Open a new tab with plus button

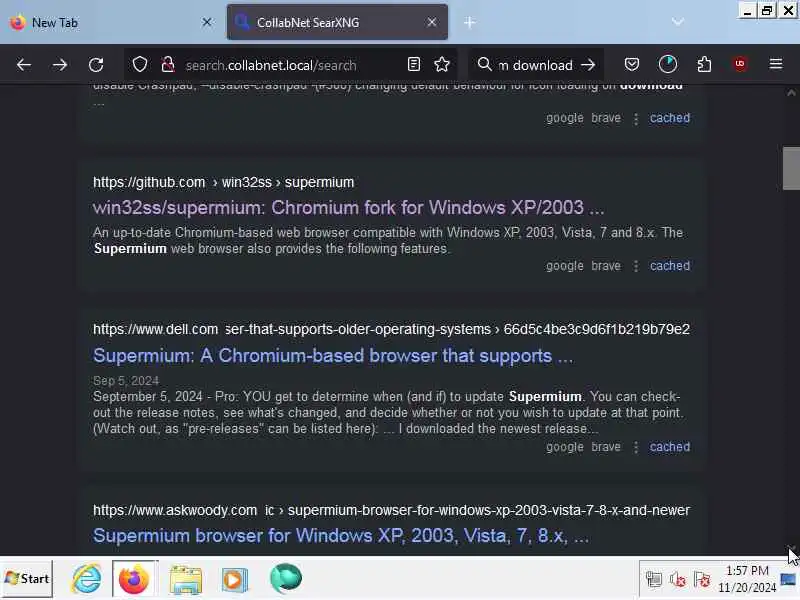[x=469, y=22]
